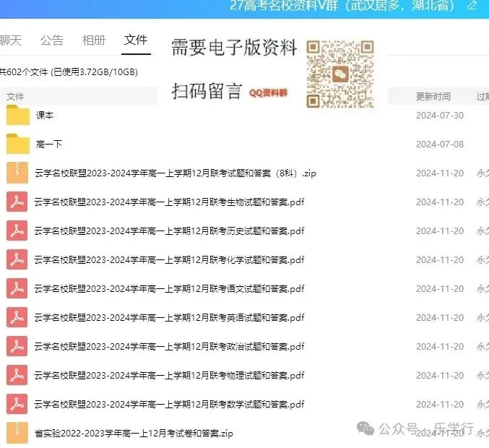The image size is (489, 448).
Task: Switch to the 聊天 tab
Action: pos(11,40)
